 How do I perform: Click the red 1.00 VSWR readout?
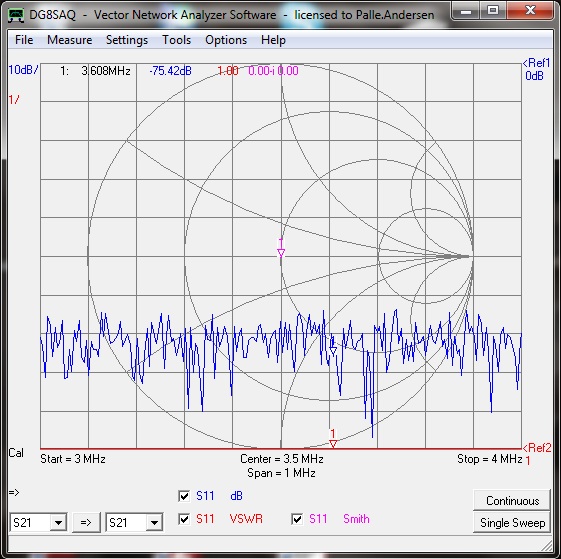[228, 71]
